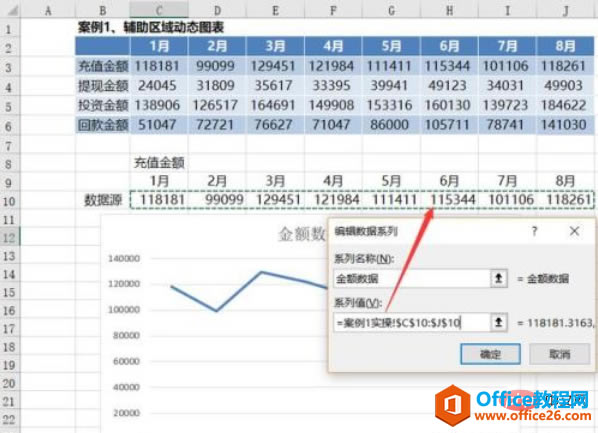Click header cell 8月 in blue row
The height and width of the screenshot is (433, 598).
565,46
